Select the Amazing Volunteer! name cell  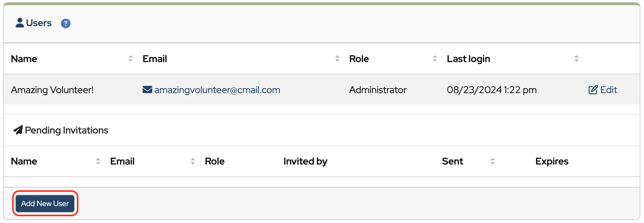52,90
